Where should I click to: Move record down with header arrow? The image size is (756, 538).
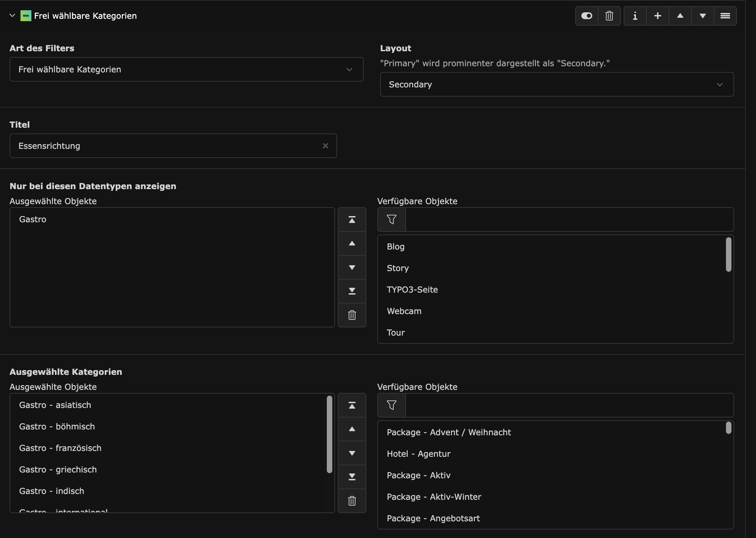click(703, 16)
